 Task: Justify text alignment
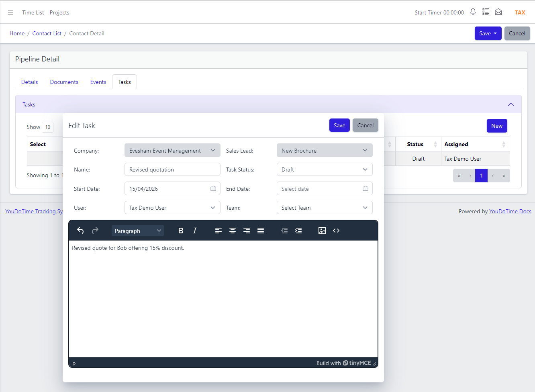(261, 231)
